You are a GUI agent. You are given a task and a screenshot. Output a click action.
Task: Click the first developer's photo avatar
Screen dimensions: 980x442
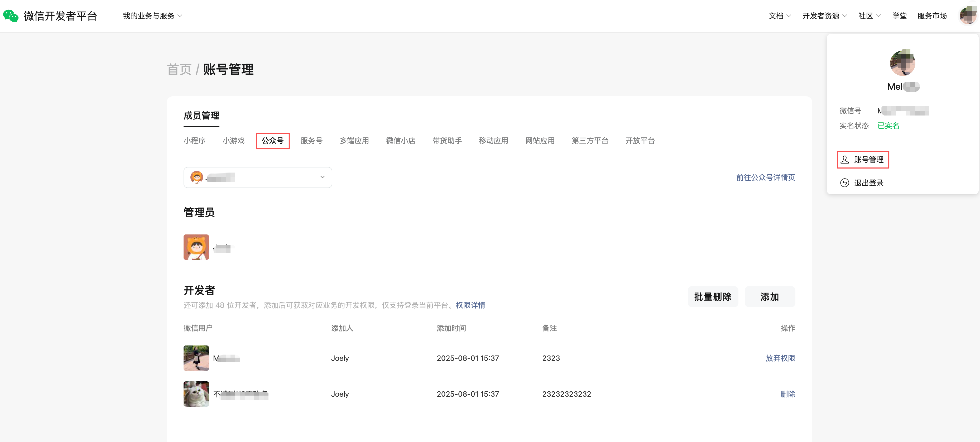point(196,358)
